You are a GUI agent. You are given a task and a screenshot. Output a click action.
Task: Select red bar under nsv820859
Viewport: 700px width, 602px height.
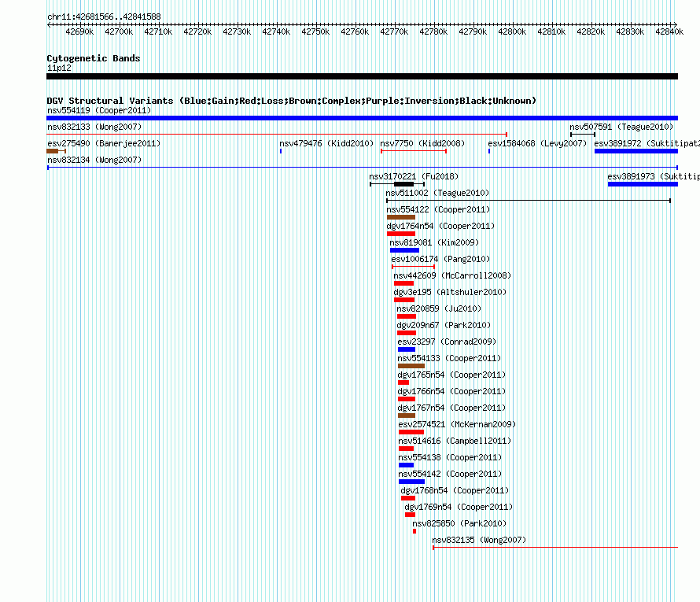click(407, 316)
